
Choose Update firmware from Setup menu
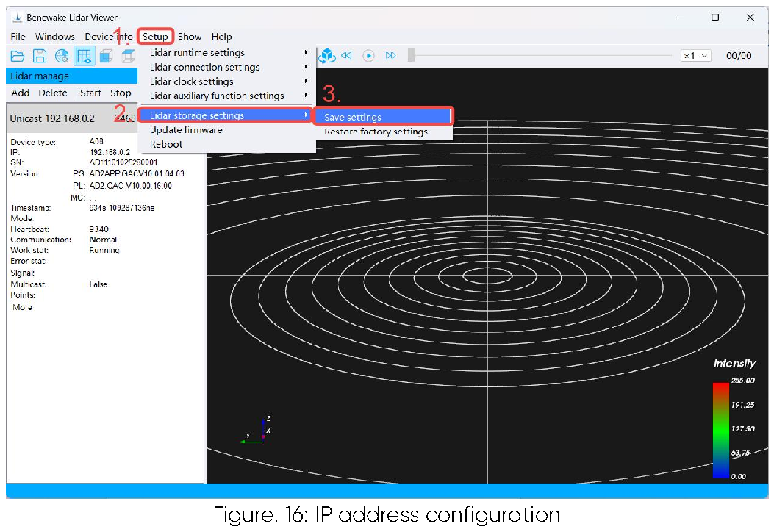(227, 130)
